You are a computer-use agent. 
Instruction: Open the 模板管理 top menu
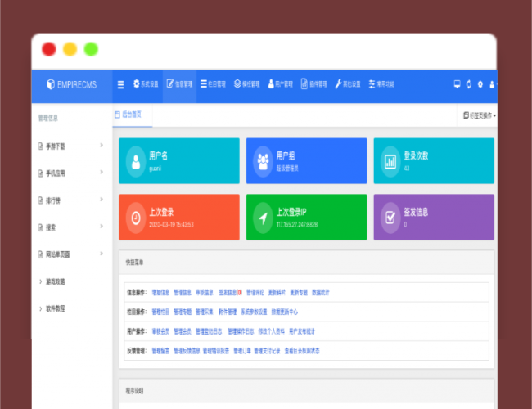246,84
